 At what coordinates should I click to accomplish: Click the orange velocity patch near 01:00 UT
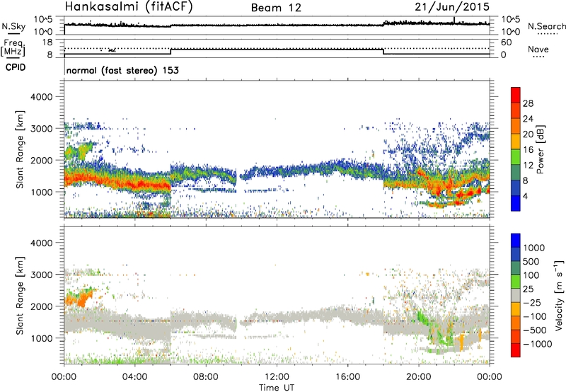point(79,299)
